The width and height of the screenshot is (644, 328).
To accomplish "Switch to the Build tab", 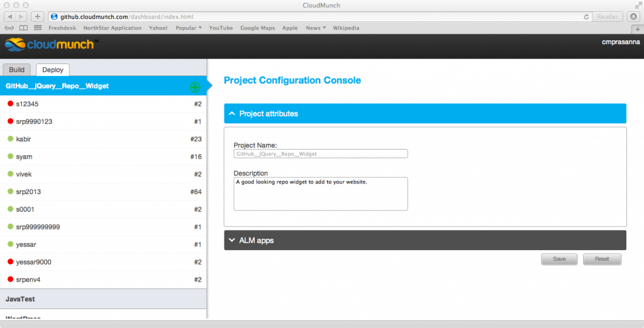I will coord(16,70).
